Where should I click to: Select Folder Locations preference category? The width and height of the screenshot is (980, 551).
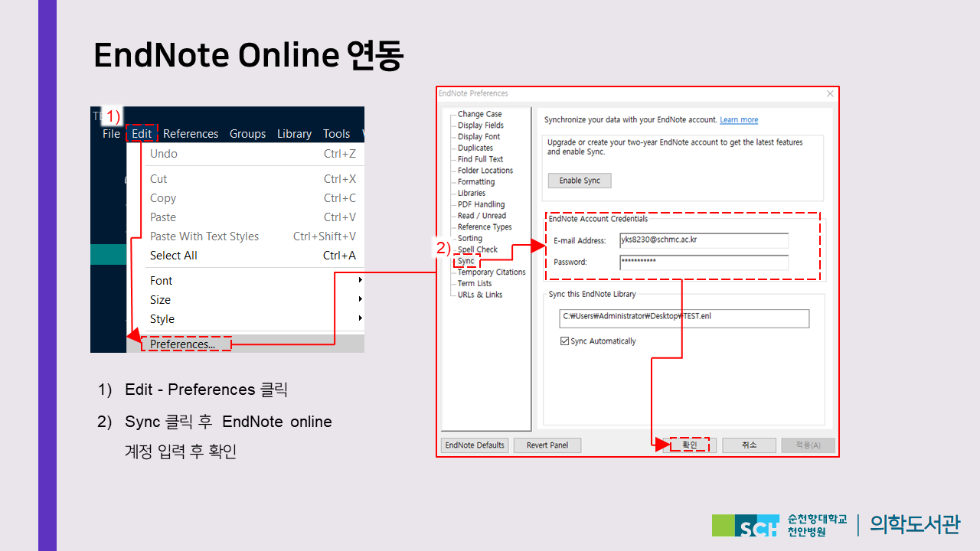click(x=485, y=171)
